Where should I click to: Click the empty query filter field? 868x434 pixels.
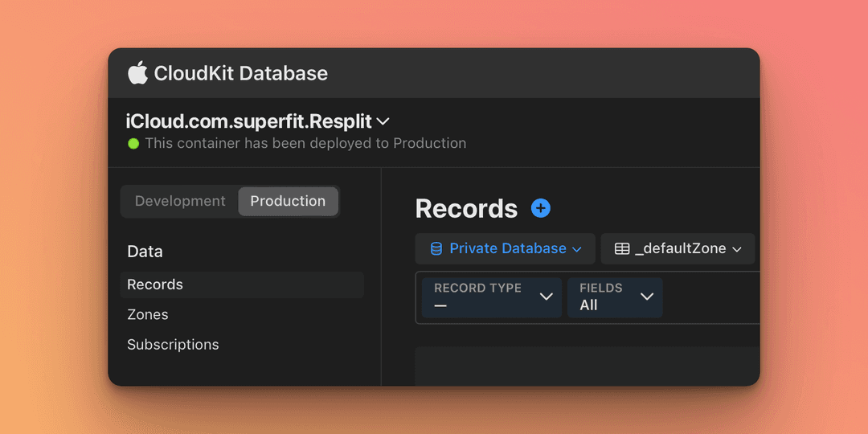click(711, 297)
